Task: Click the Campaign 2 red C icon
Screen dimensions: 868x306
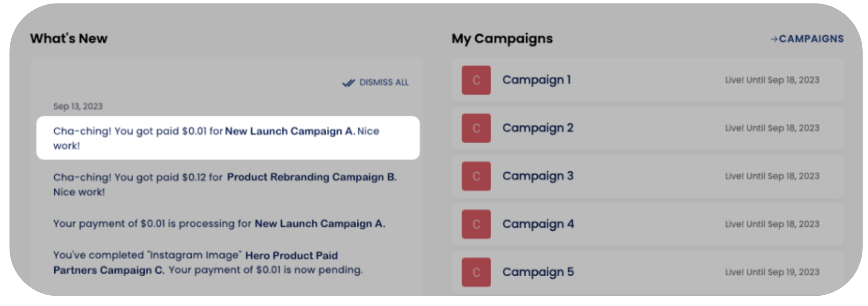Action: coord(476,128)
